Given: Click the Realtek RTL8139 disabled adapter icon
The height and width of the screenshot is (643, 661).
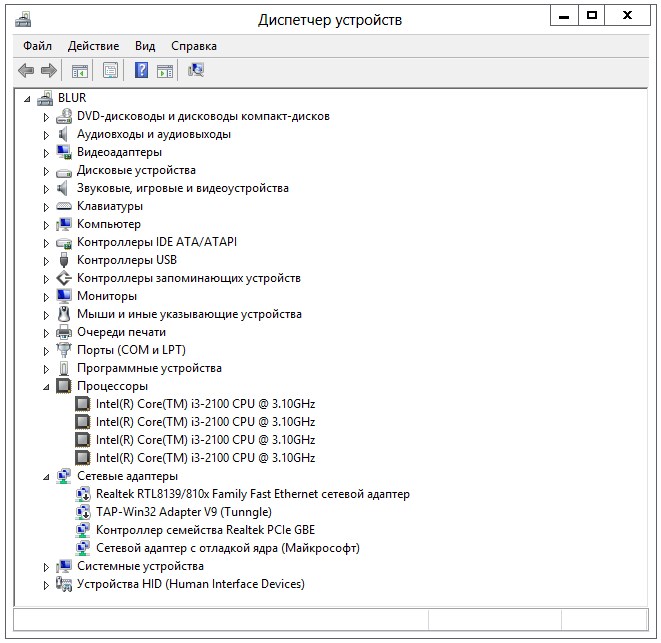Looking at the screenshot, I should 83,494.
